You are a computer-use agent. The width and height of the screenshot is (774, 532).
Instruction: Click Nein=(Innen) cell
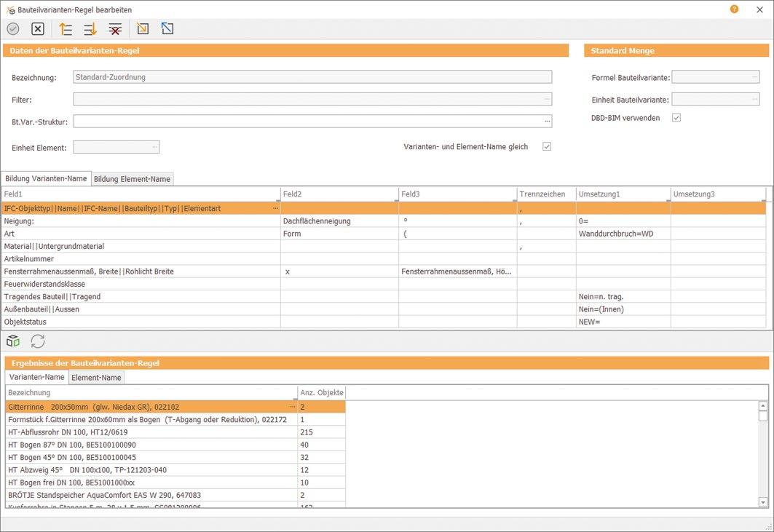point(623,309)
